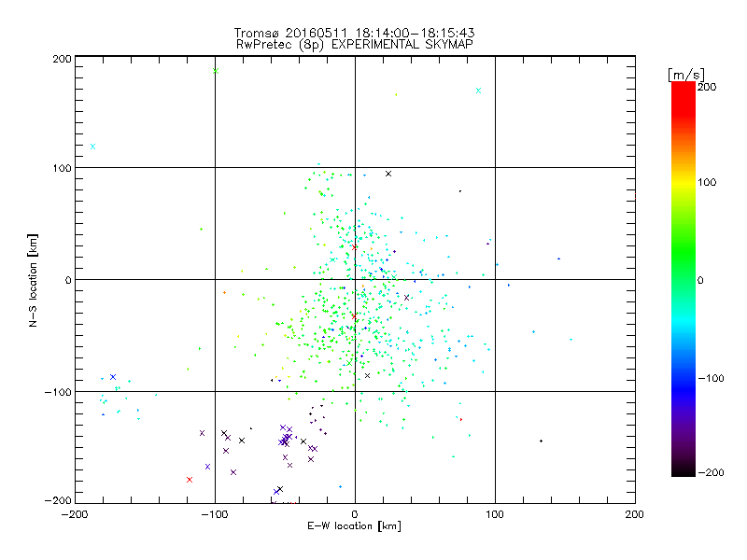
Task: Click the y-axis tick label "-100"
Action: [58, 392]
